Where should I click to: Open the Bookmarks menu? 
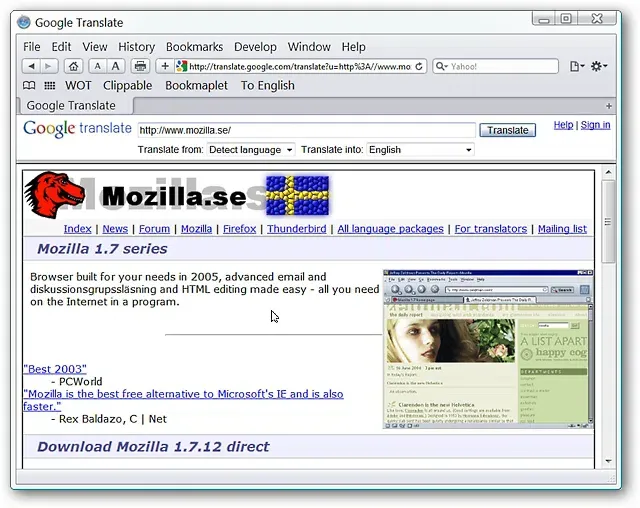[x=194, y=46]
